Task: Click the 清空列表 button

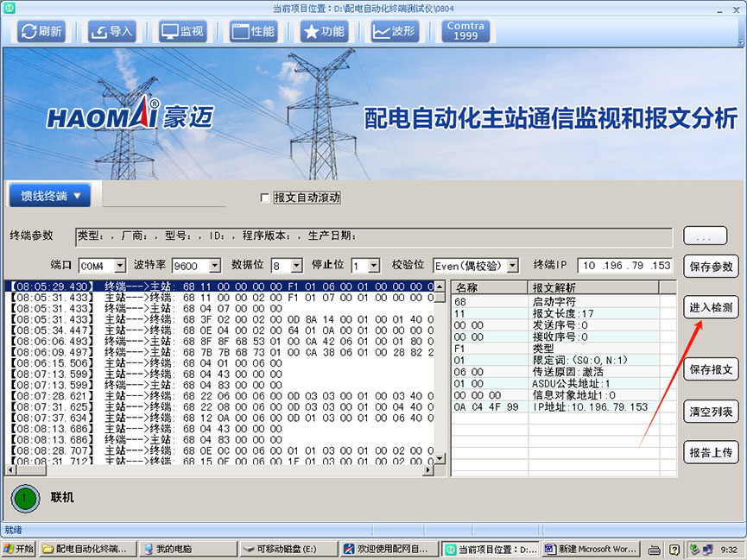Action: pos(711,412)
